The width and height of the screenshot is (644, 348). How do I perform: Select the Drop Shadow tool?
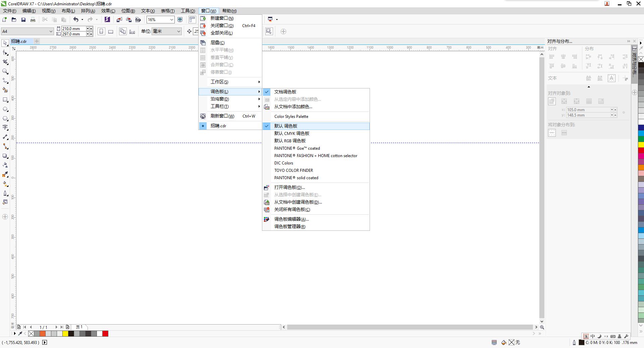tap(5, 156)
